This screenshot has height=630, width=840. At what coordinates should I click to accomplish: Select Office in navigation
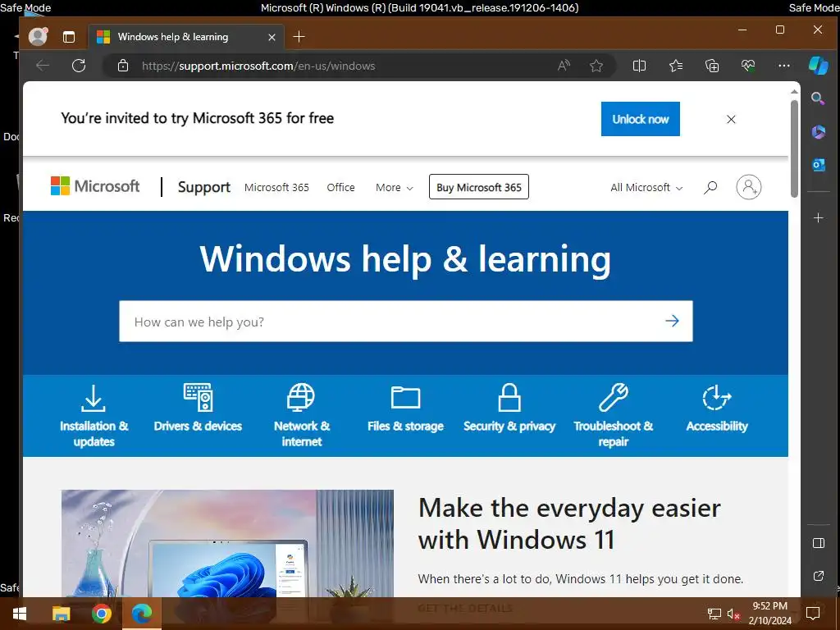(340, 188)
